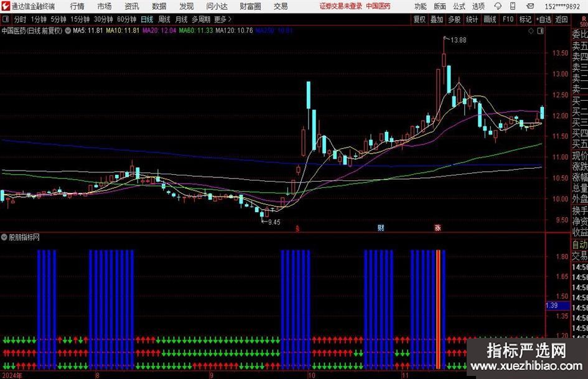The height and width of the screenshot is (379, 588).
Task: Open the 资讯 menu
Action: coord(132,6)
